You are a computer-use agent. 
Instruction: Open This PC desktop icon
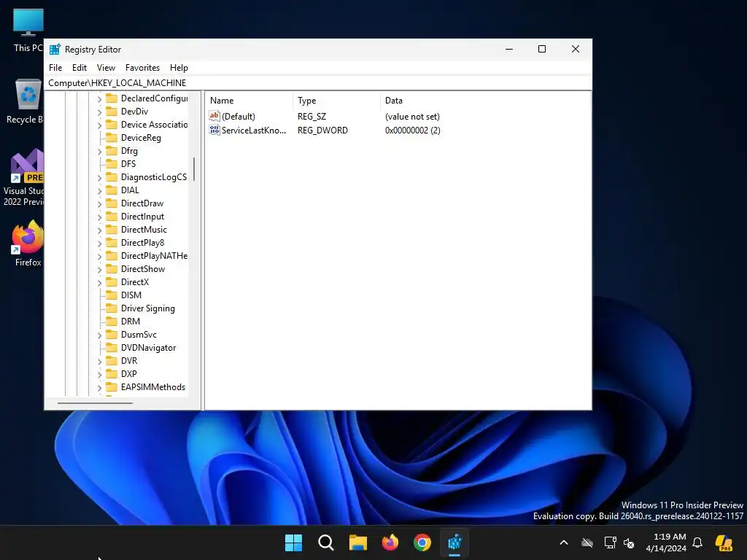point(28,30)
